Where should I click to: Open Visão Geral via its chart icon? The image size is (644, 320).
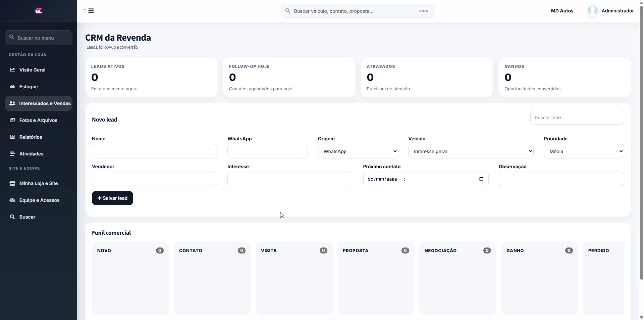[12, 70]
